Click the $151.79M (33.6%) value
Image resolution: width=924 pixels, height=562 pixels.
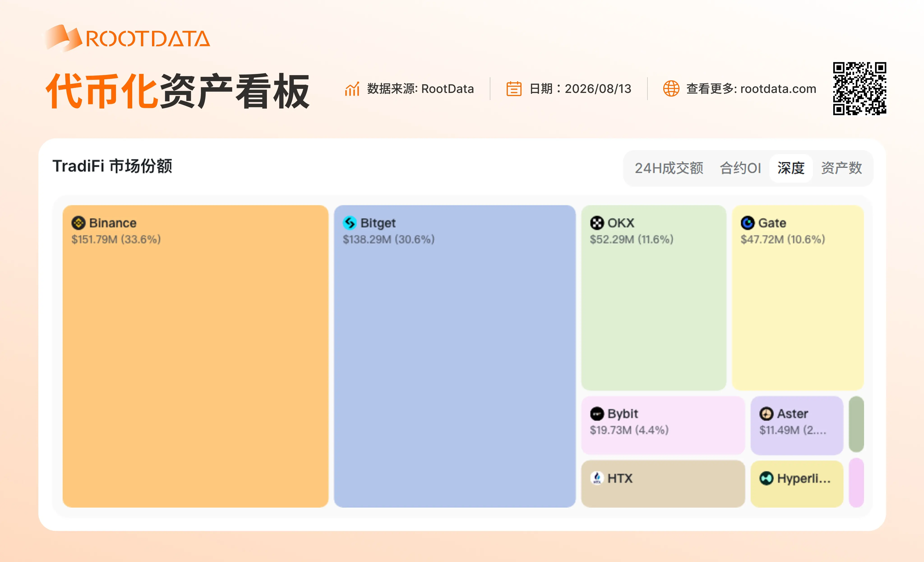[x=116, y=239]
